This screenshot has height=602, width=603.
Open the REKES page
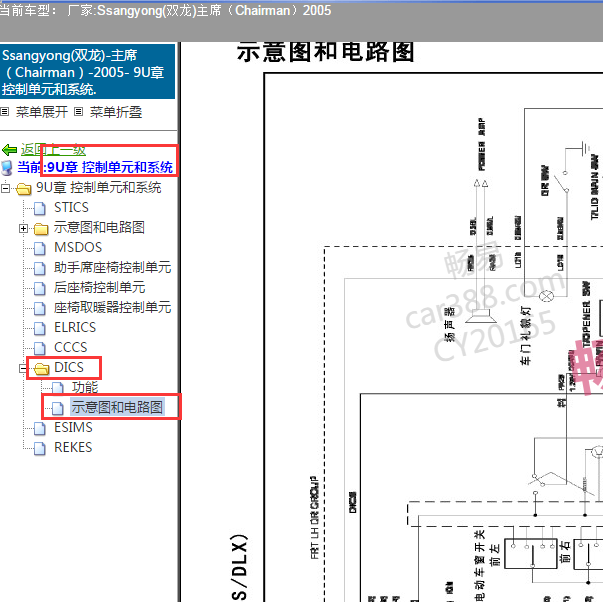[73, 447]
